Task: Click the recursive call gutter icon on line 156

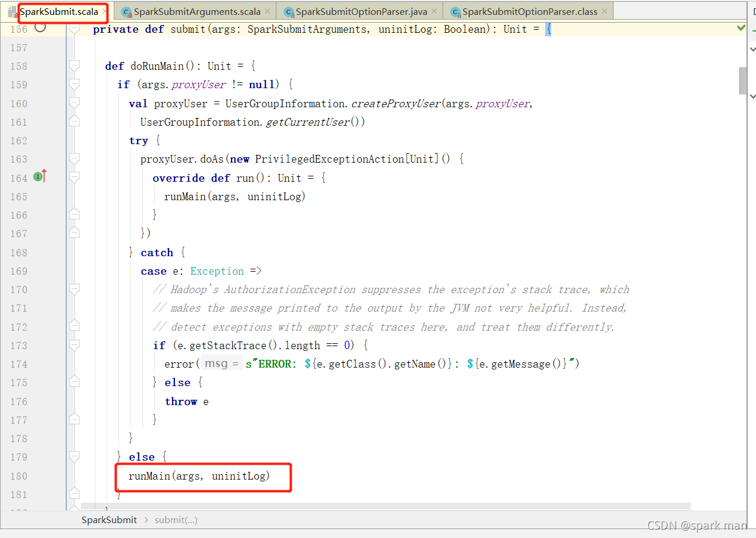Action: [40, 27]
